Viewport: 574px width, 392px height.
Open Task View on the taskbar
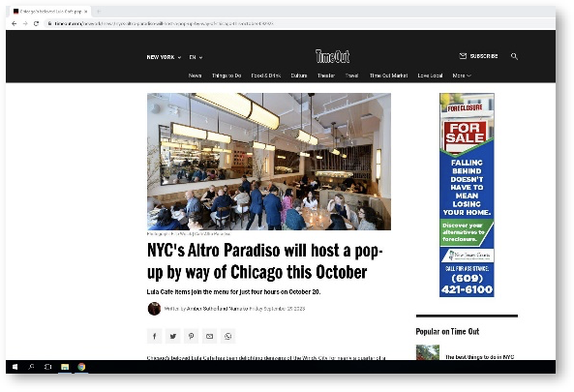point(48,367)
